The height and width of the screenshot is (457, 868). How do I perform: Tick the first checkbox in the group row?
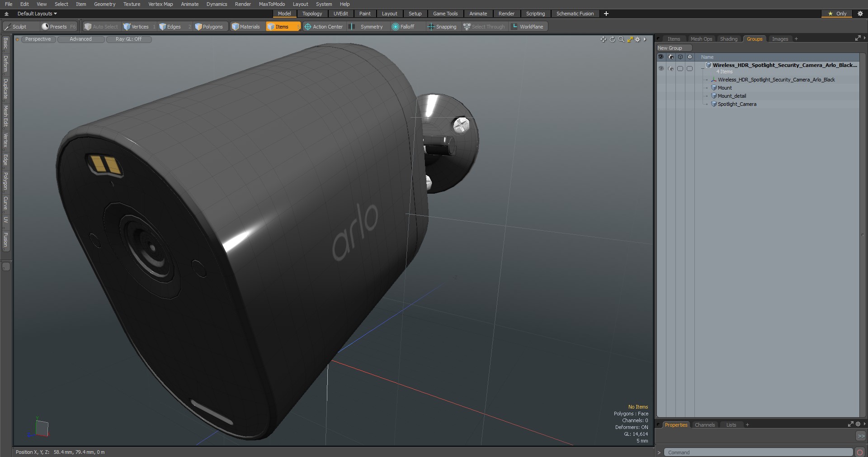[x=680, y=69]
